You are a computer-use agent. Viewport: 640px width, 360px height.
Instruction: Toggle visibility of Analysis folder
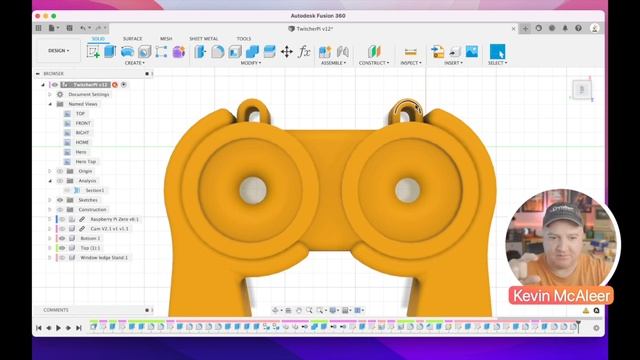pyautogui.click(x=60, y=181)
